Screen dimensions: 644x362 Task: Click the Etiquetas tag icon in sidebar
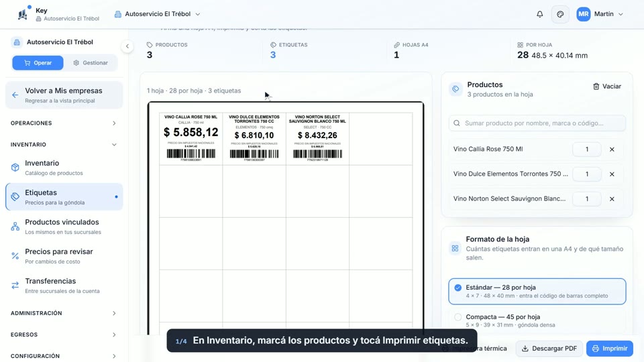point(15,197)
